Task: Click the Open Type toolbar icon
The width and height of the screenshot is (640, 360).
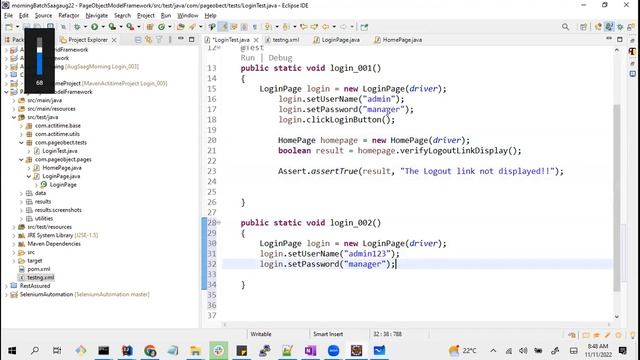Action: [x=180, y=27]
